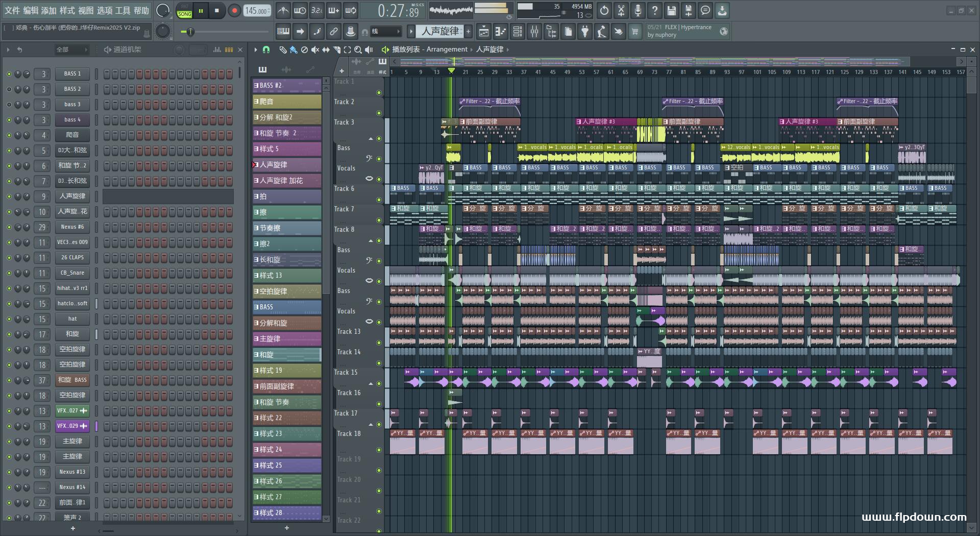Toggle the 3.2.1 countdown before recording
This screenshot has height=536, width=980.
[x=316, y=10]
